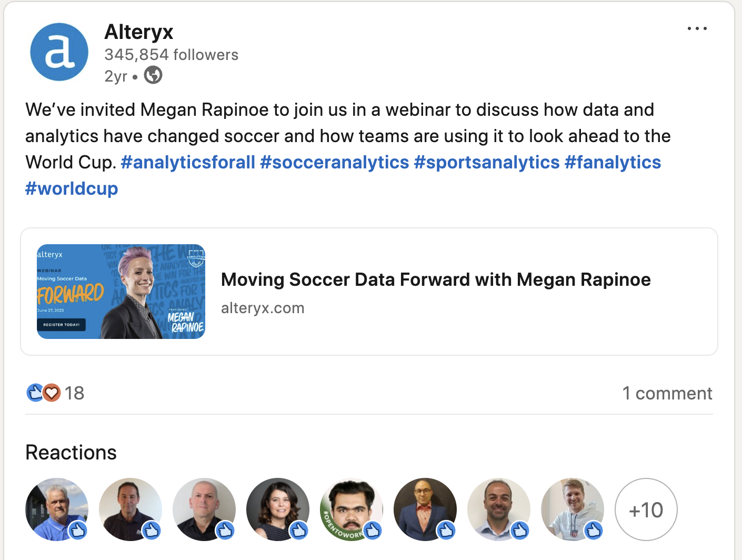Open the #fanalytics hashtag
Image resolution: width=742 pixels, height=560 pixels.
point(613,162)
